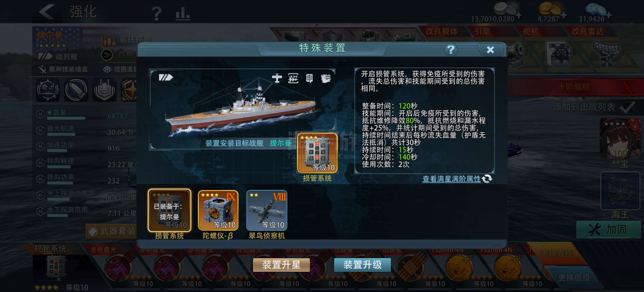Add silver coins with the plus button
Image resolution: width=644 pixels, height=292 pixels.
(519, 15)
